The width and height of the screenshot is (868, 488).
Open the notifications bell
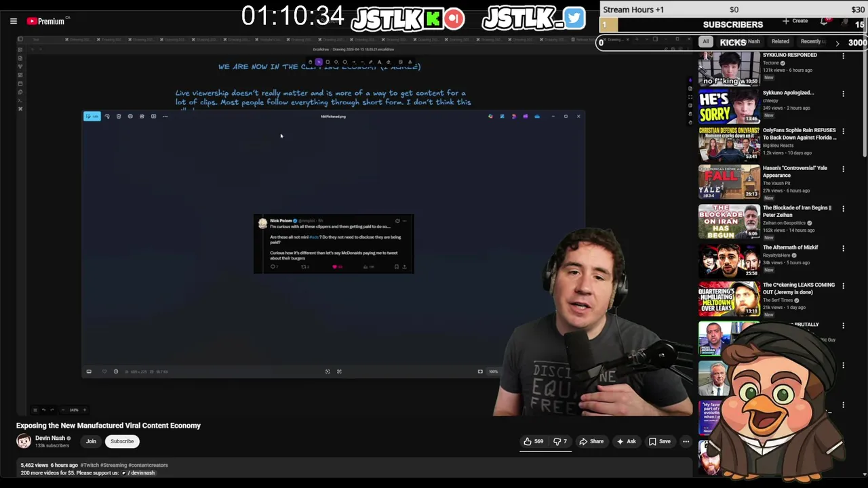point(825,22)
